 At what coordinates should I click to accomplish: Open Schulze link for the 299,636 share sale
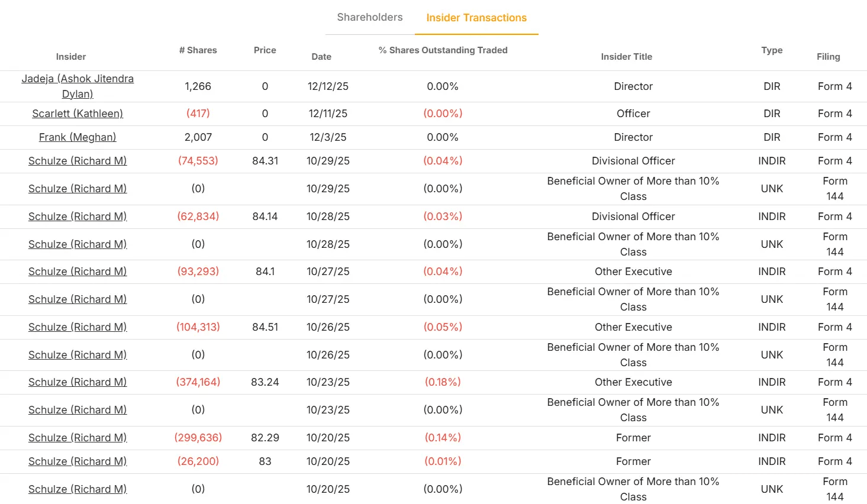[78, 438]
